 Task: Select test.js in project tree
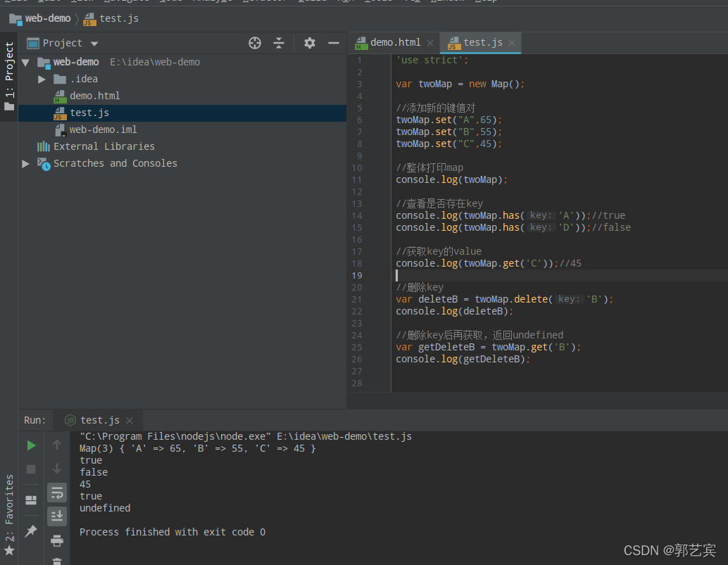pos(182,113)
